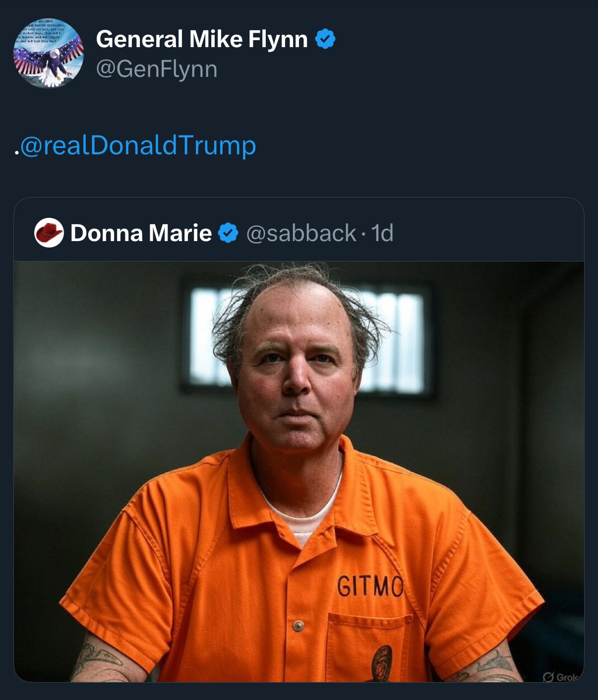
Task: Open Donna Marie's red hat avatar
Action: 49,233
